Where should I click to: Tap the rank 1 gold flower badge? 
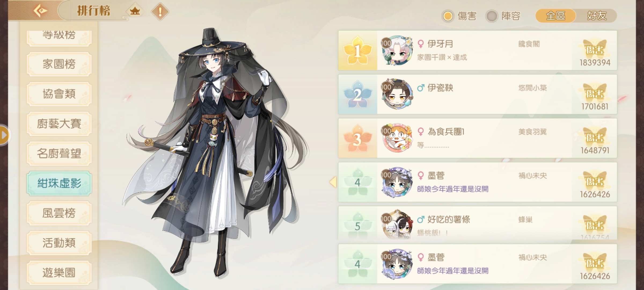(357, 50)
